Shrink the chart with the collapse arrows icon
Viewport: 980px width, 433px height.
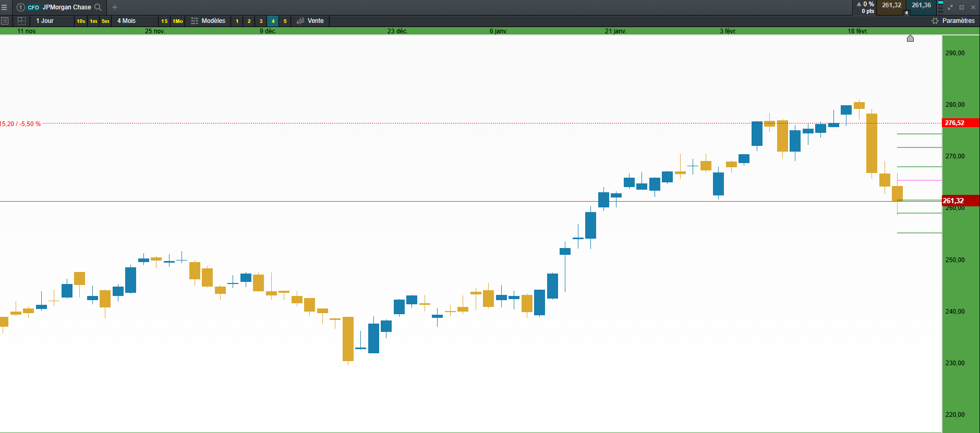pos(950,7)
